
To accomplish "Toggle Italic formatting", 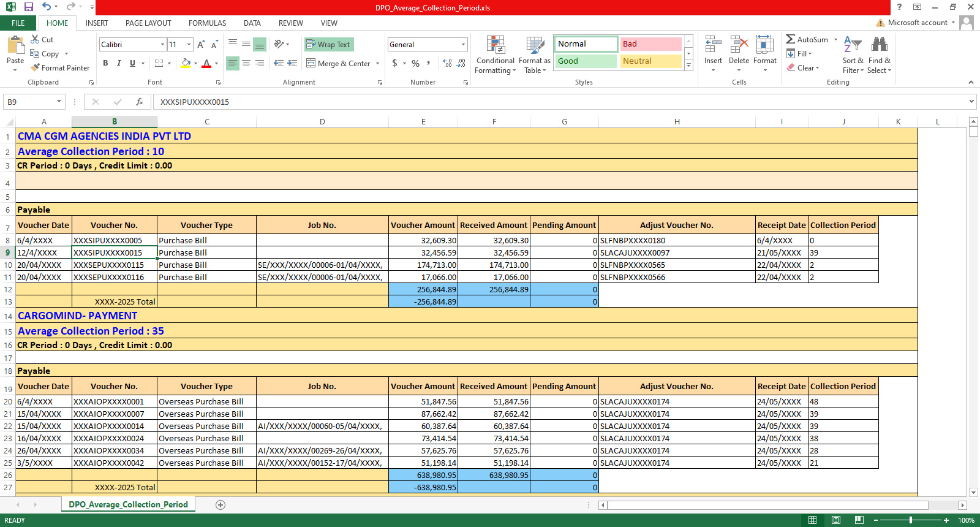I will [119, 63].
